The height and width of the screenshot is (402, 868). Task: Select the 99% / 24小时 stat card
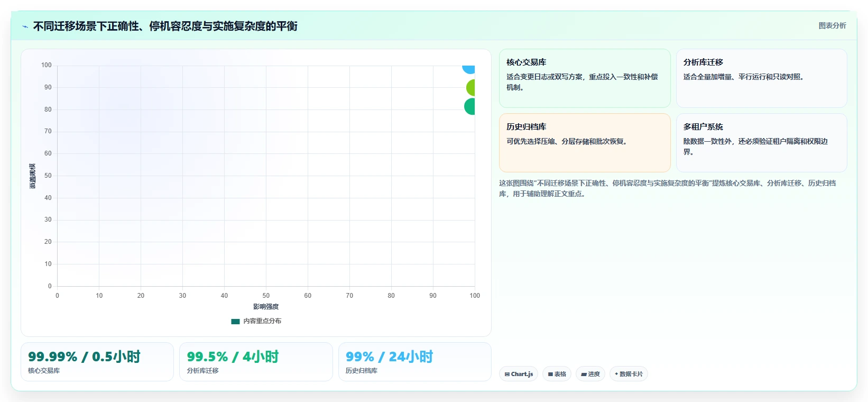click(415, 362)
